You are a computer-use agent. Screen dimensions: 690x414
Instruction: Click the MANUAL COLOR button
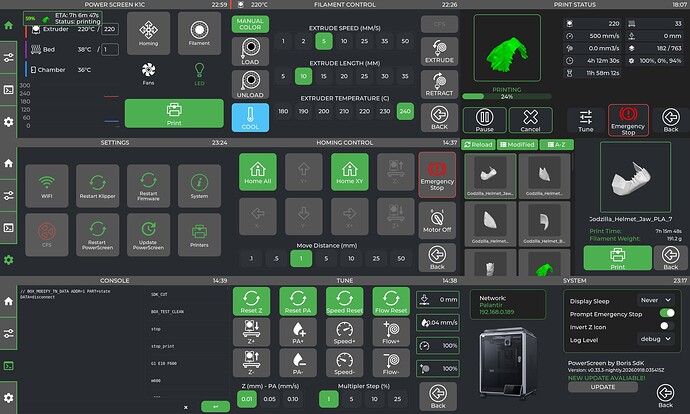(x=250, y=24)
